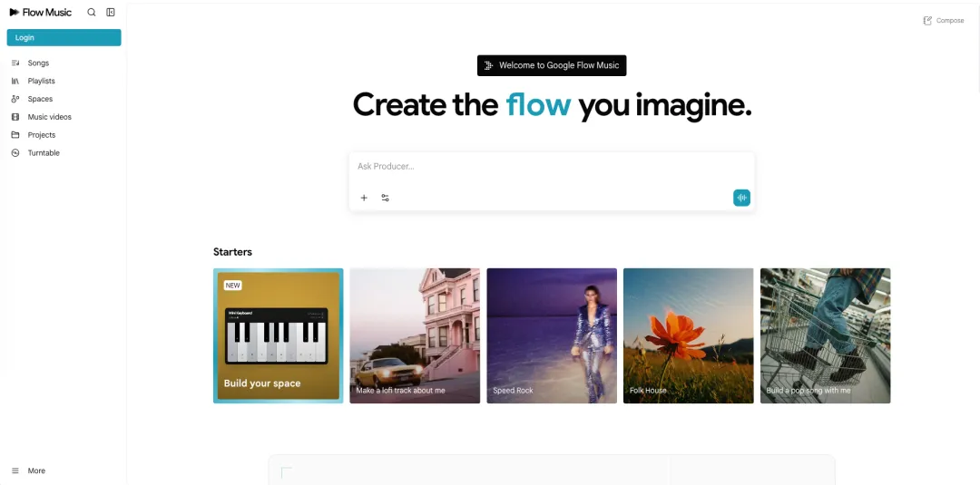Collapse the sidebar with the panel icon

(111, 13)
